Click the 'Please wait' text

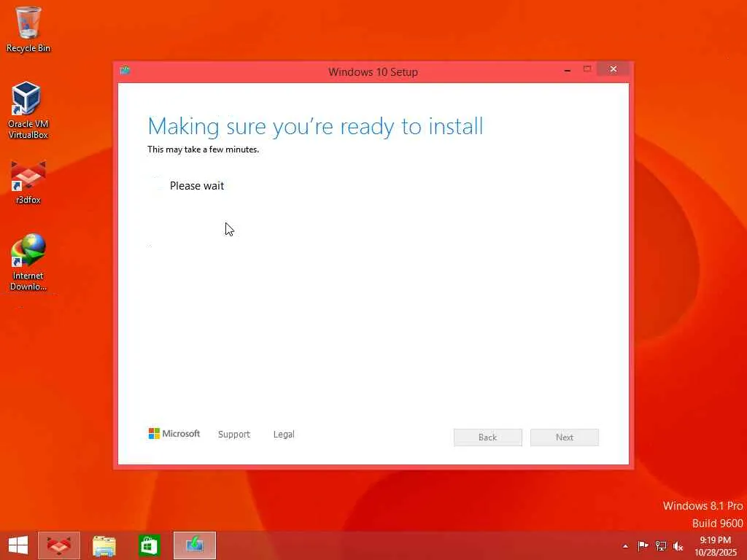pos(197,186)
